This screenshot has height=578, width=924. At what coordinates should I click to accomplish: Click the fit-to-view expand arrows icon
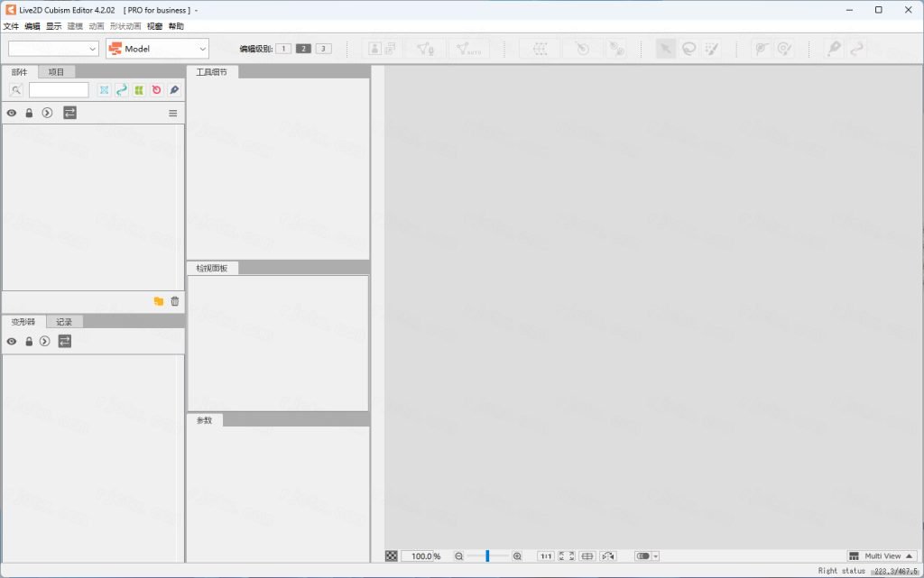click(567, 556)
